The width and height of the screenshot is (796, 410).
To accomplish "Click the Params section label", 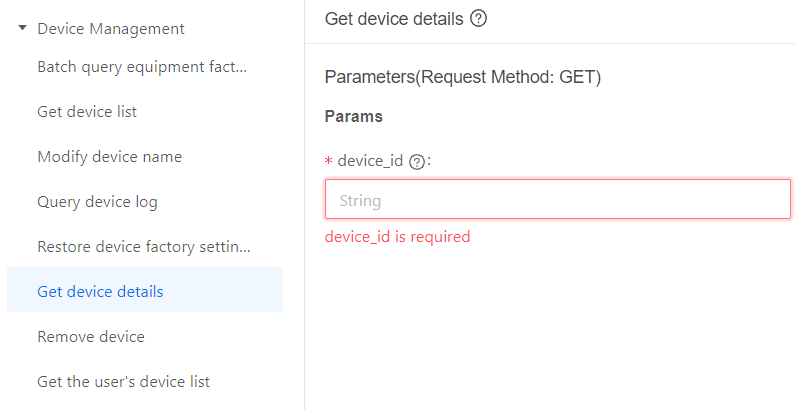I will 354,116.
